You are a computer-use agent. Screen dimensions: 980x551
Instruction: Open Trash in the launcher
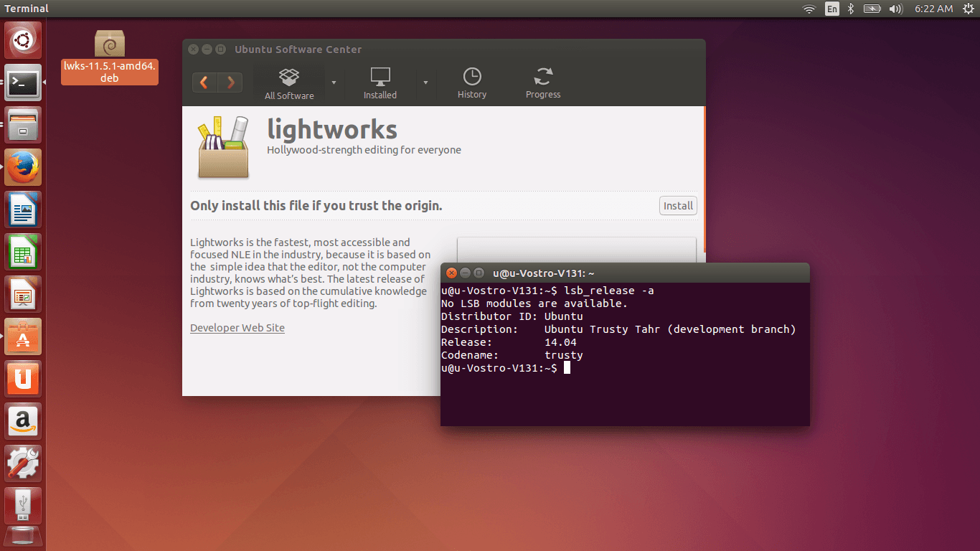pos(23,538)
